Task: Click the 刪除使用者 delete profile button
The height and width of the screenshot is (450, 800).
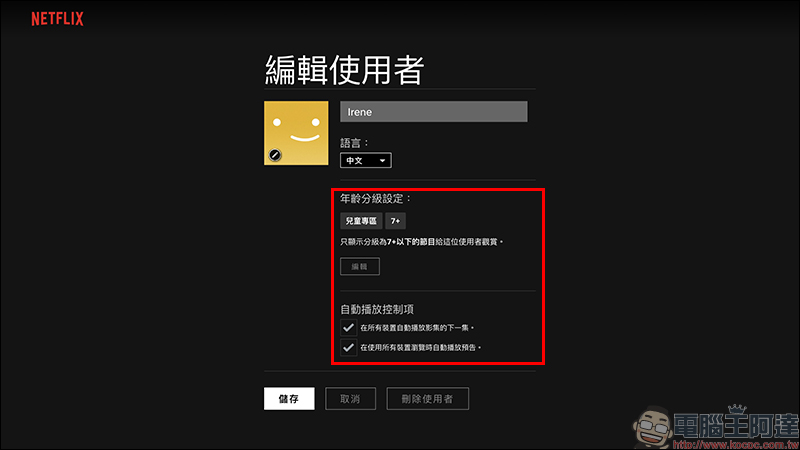Action: 427,398
